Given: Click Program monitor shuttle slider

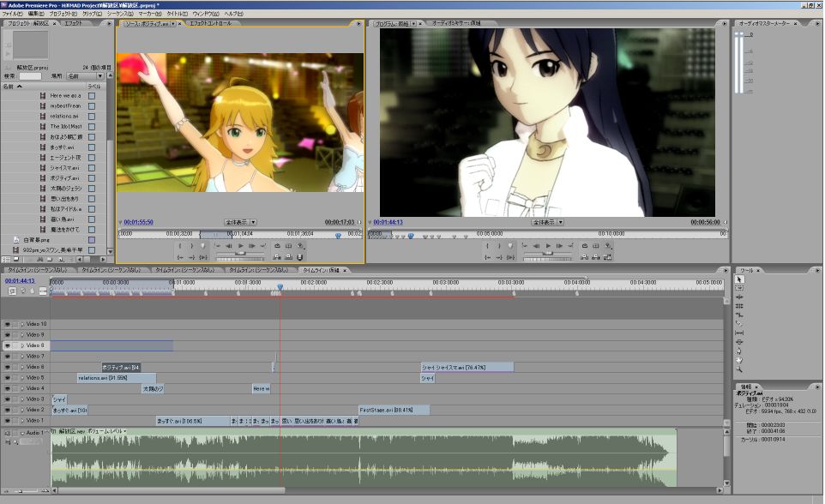Looking at the screenshot, I should pyautogui.click(x=548, y=254).
